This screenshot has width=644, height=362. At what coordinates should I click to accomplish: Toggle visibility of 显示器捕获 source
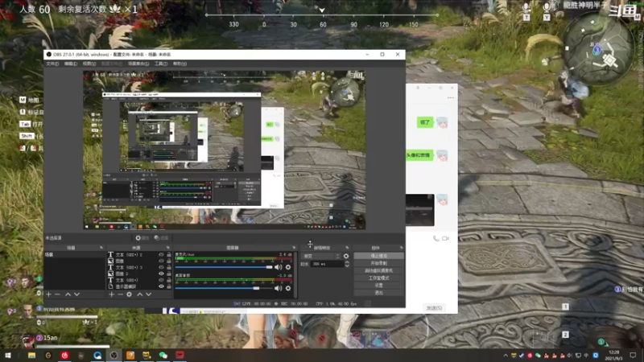point(161,286)
